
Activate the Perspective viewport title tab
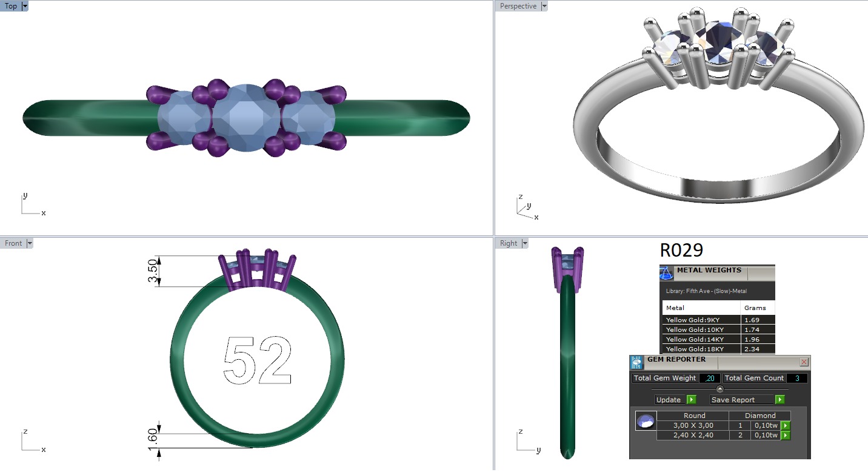pos(518,6)
